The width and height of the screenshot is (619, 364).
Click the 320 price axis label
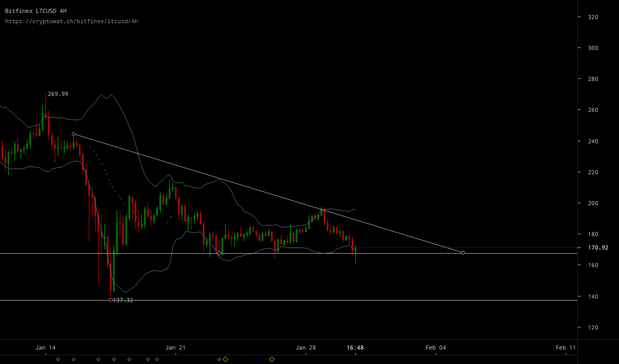point(593,17)
